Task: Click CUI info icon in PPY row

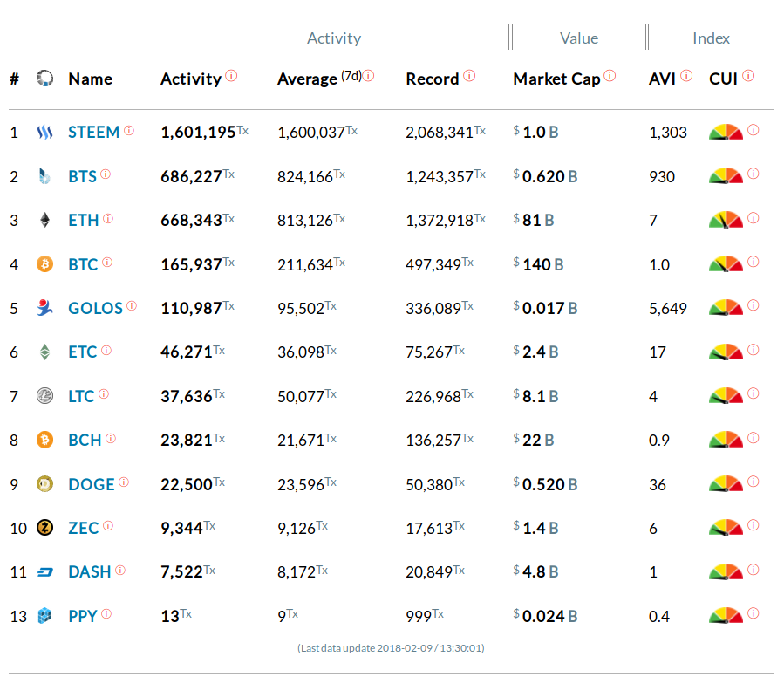Action: pyautogui.click(x=753, y=613)
